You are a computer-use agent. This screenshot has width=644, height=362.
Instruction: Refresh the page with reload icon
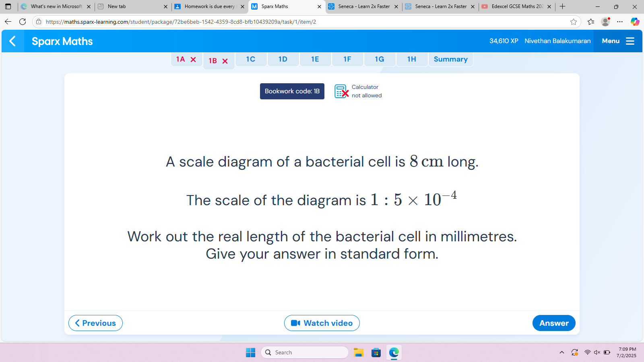tap(23, 22)
